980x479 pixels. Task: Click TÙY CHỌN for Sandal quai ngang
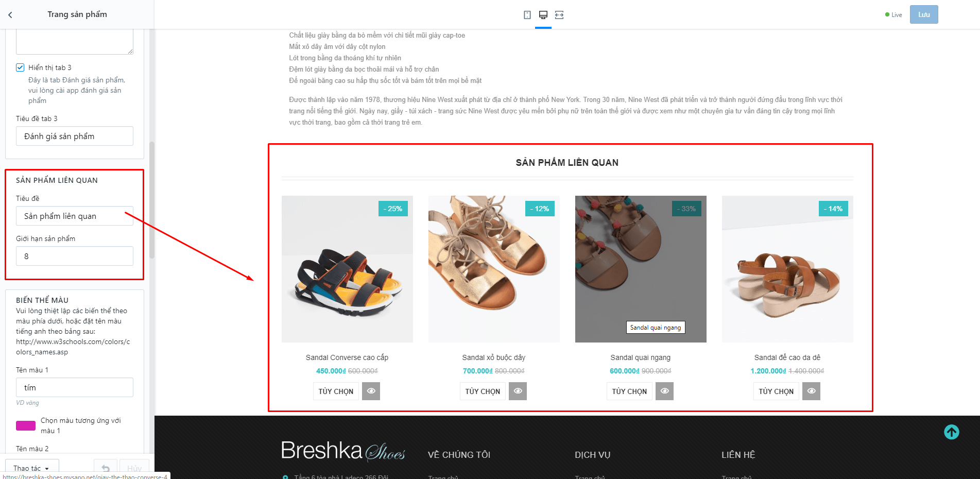(629, 391)
